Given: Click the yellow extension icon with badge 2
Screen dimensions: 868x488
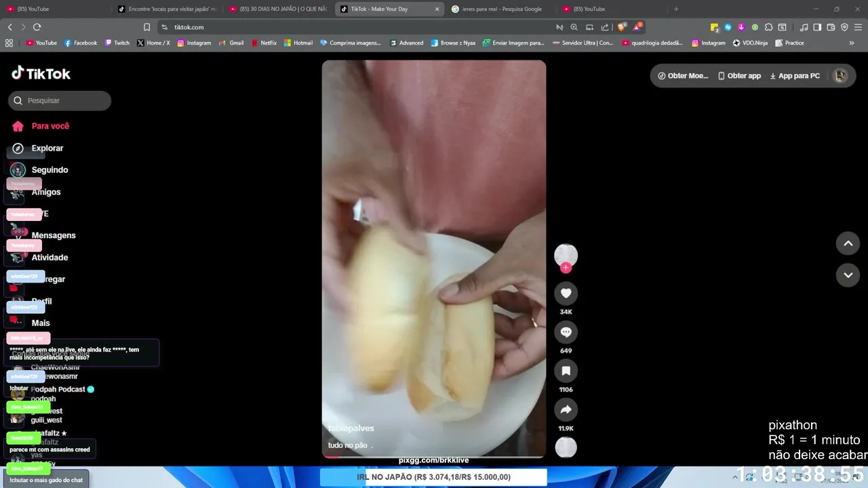Looking at the screenshot, I should pos(715,27).
